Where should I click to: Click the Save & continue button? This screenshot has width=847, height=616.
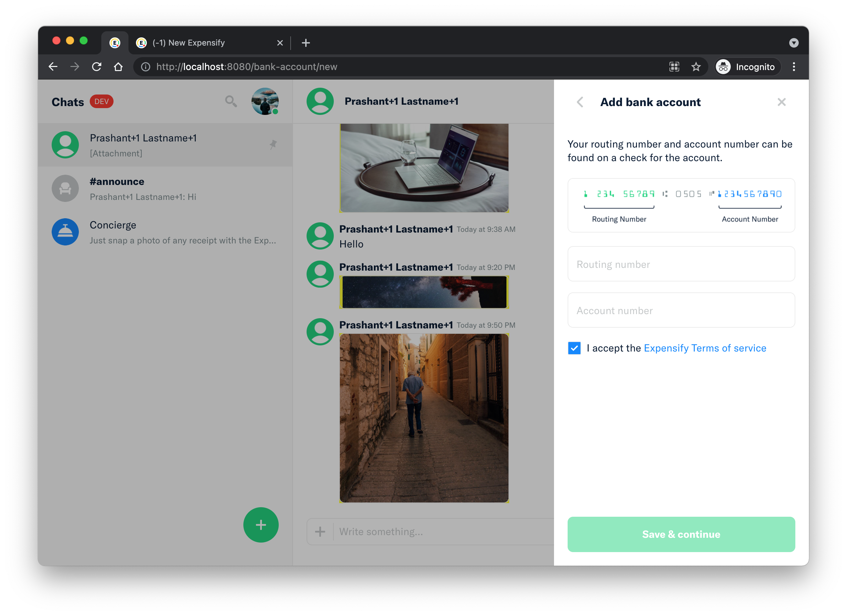pos(681,534)
